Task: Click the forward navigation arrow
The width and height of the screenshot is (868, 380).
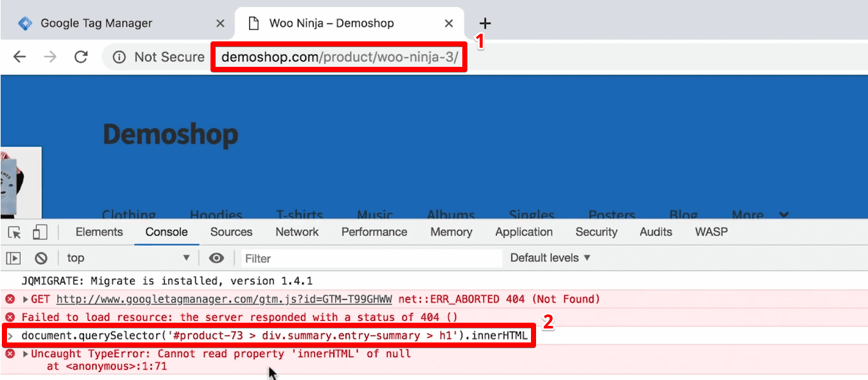Action: (50, 57)
